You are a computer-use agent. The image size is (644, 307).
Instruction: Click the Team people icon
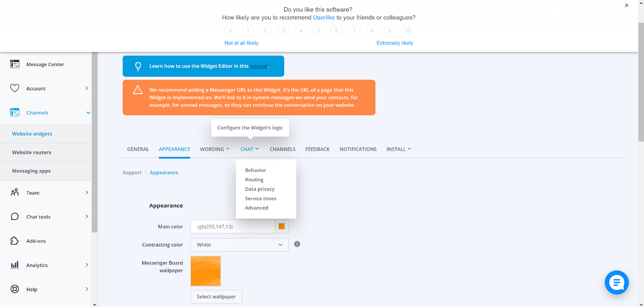point(15,193)
